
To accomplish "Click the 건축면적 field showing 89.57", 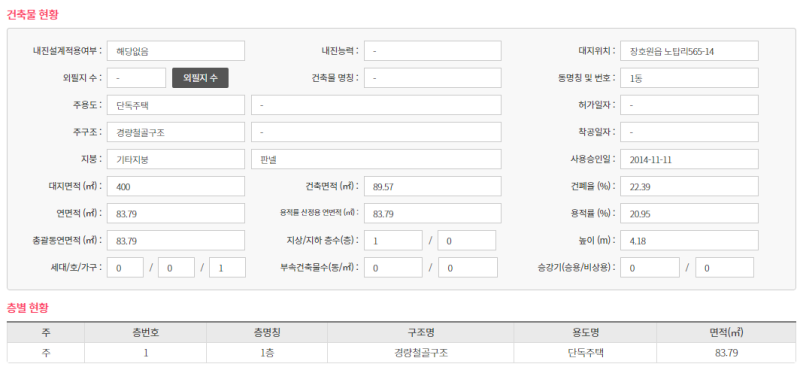I will point(433,186).
